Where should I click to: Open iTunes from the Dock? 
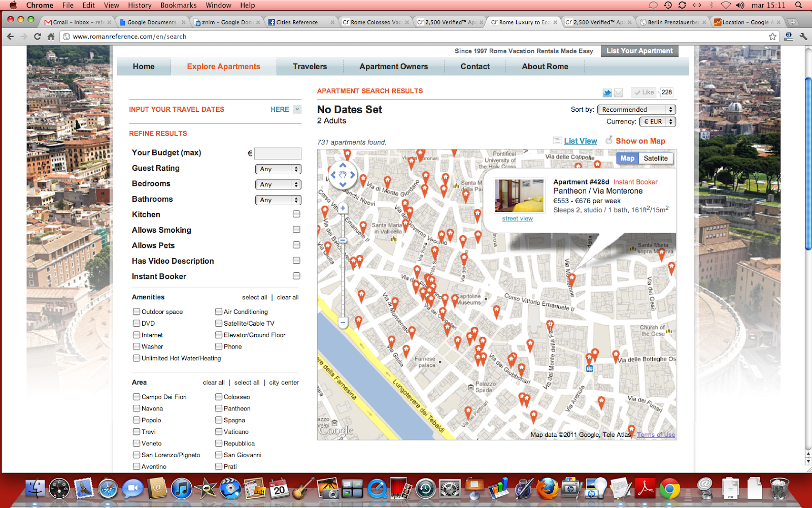point(181,489)
